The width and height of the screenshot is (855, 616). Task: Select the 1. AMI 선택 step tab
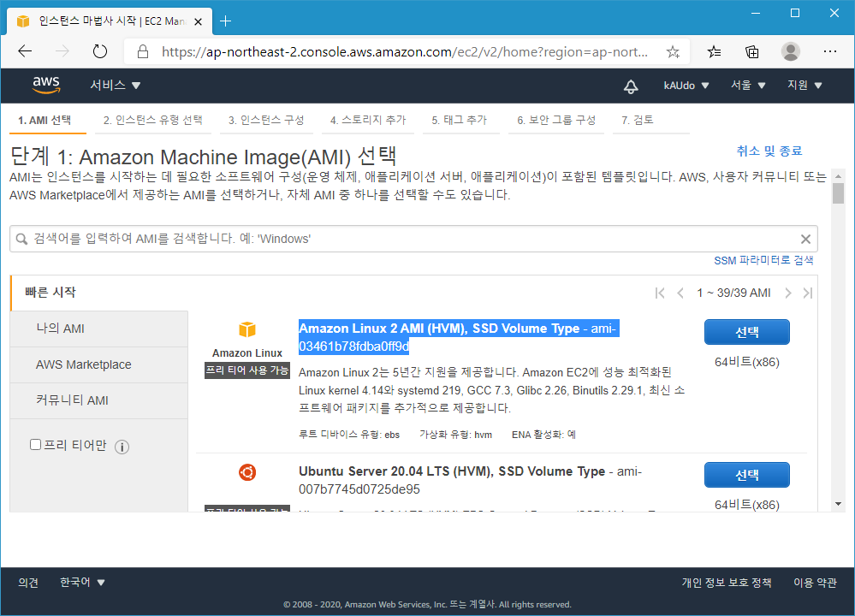coord(45,120)
